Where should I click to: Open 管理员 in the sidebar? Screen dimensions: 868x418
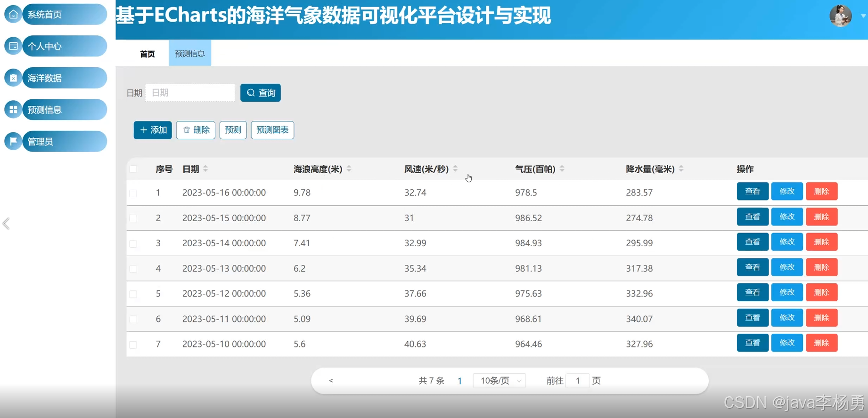pos(65,141)
